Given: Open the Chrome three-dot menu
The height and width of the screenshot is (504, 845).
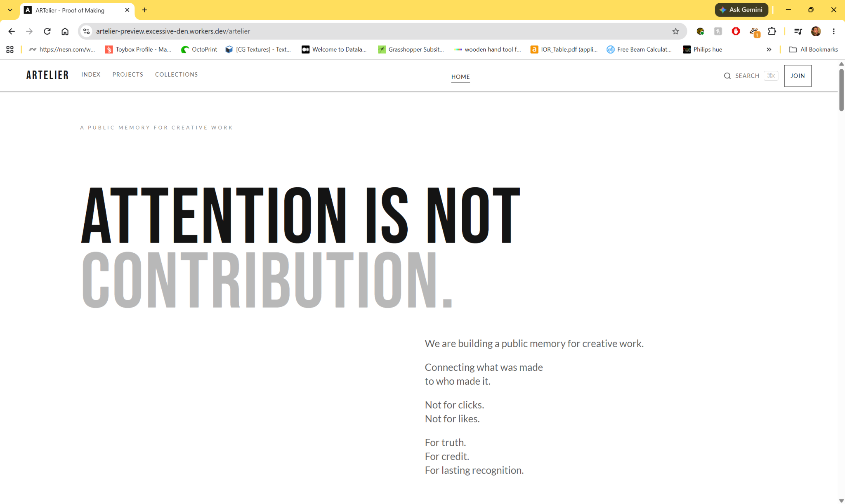Looking at the screenshot, I should (833, 31).
